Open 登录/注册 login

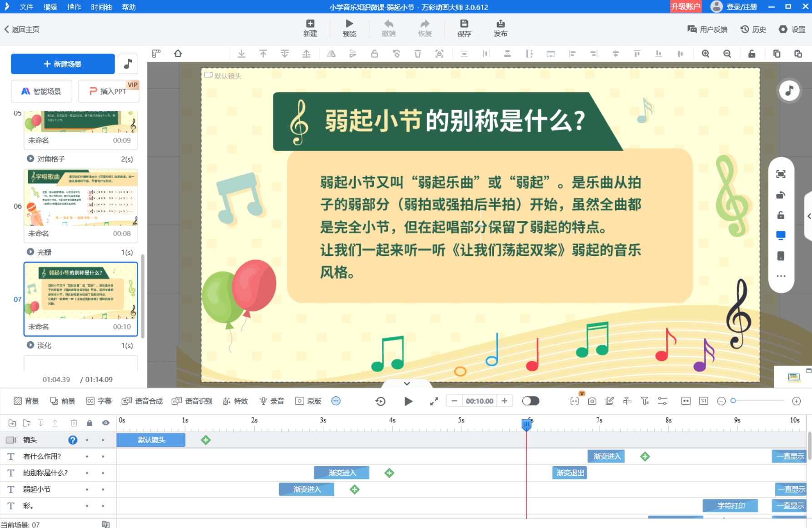click(x=734, y=6)
